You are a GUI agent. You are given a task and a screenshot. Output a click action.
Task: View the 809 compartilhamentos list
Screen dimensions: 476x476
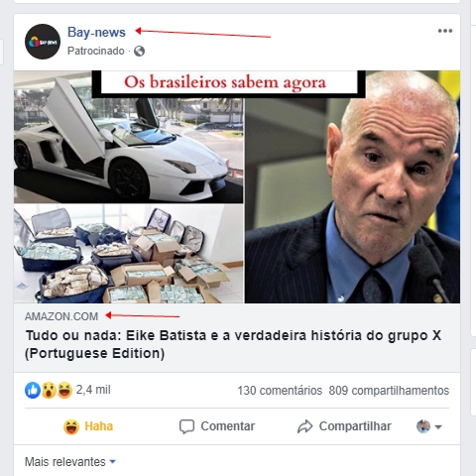pos(389,391)
